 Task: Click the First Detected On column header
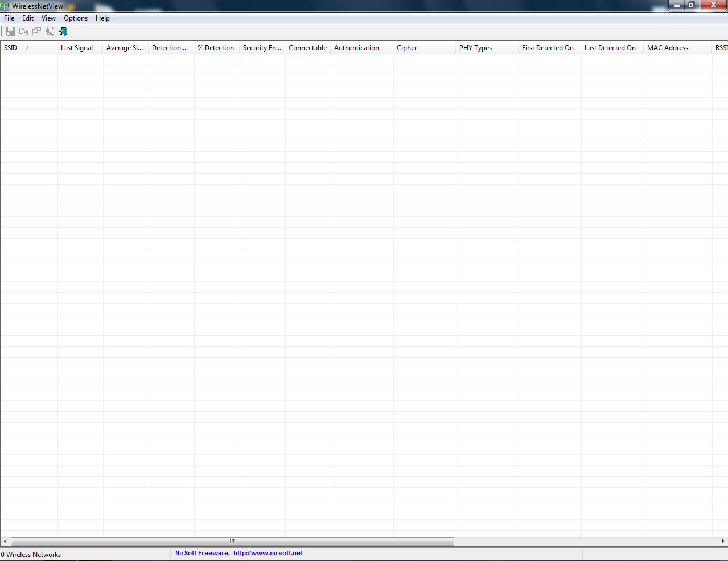(x=550, y=48)
